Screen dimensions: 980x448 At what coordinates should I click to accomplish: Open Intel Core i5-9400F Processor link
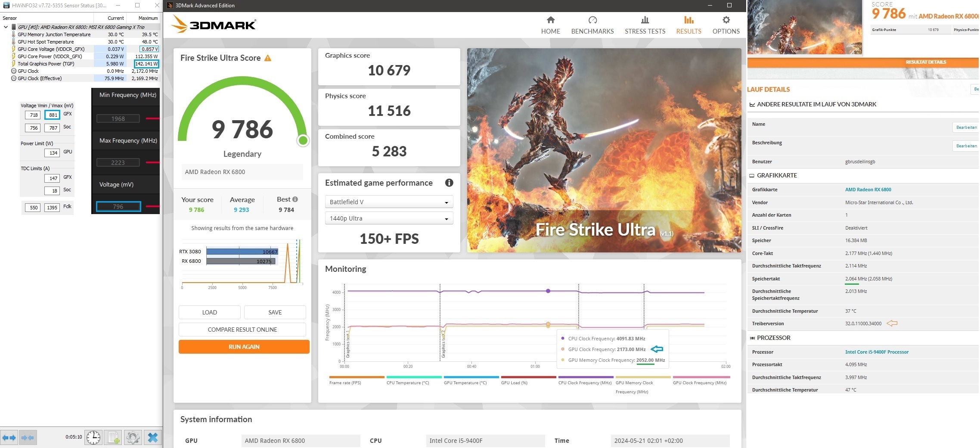pos(877,352)
